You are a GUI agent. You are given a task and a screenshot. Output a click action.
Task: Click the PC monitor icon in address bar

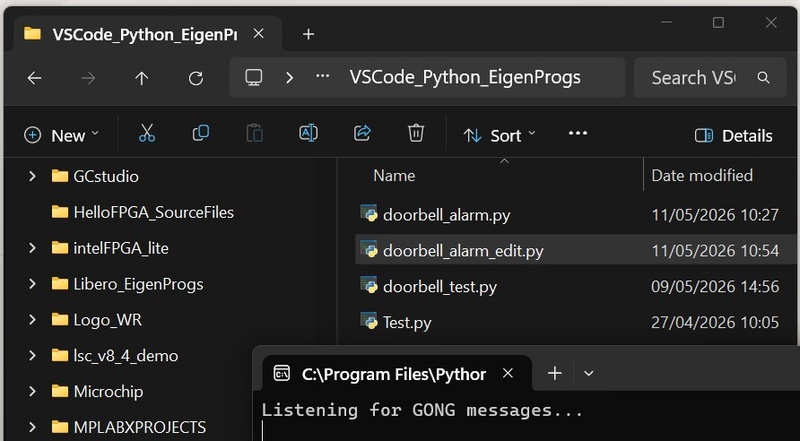254,78
